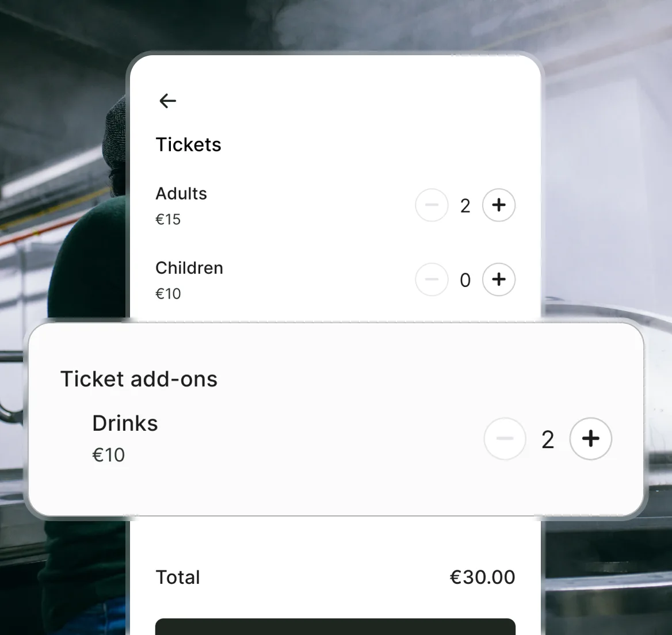Viewport: 672px width, 635px height.
Task: Increase the Drinks add-on quantity
Action: coord(591,438)
